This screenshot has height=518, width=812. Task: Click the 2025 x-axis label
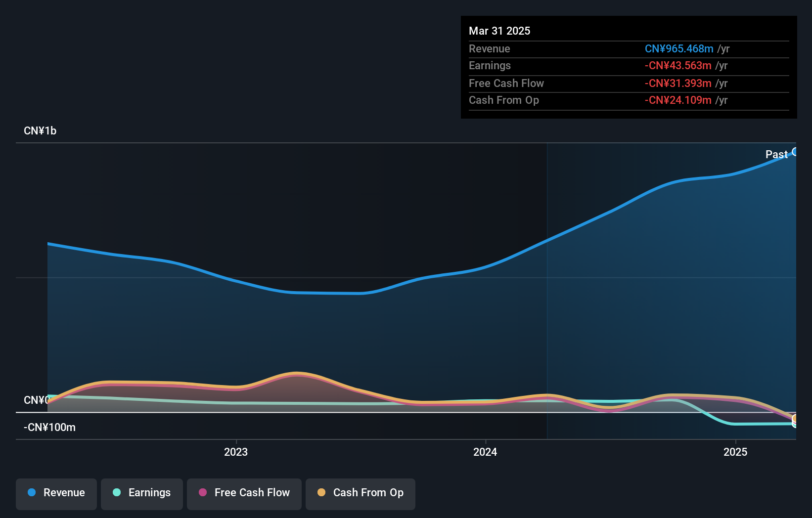735,452
